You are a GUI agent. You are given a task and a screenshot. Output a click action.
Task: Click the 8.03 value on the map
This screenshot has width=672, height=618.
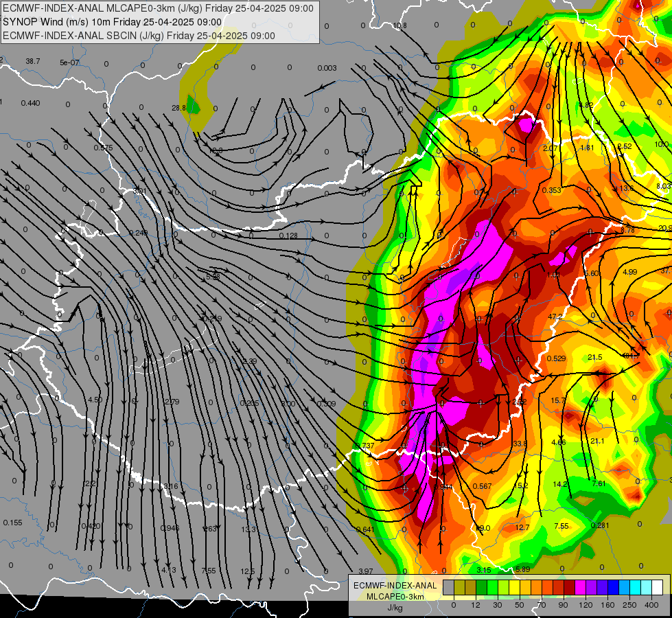click(x=664, y=185)
